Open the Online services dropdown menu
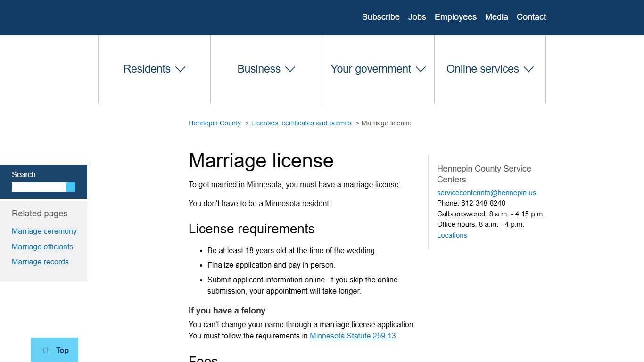644x362 pixels. pos(489,69)
